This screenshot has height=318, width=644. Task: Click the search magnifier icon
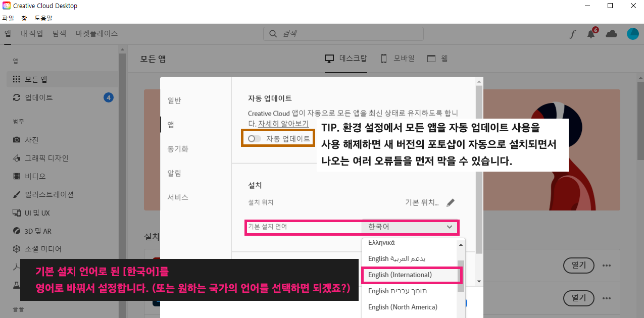click(273, 34)
